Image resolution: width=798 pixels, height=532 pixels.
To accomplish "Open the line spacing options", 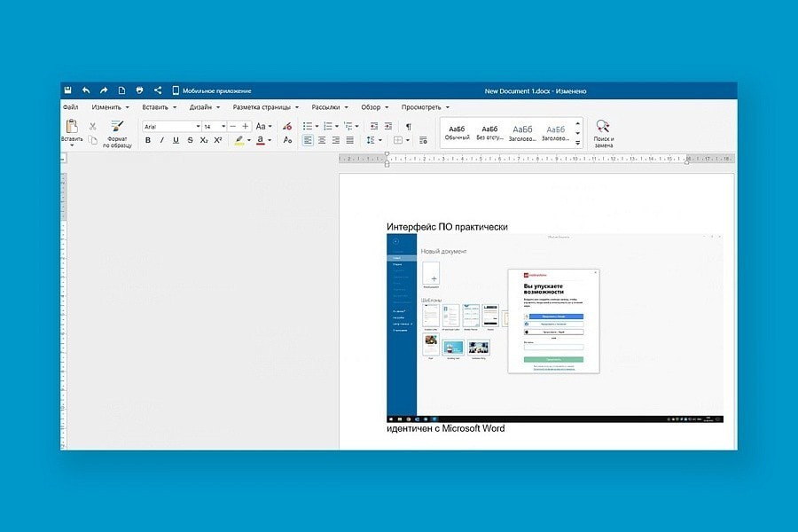I will tap(374, 140).
